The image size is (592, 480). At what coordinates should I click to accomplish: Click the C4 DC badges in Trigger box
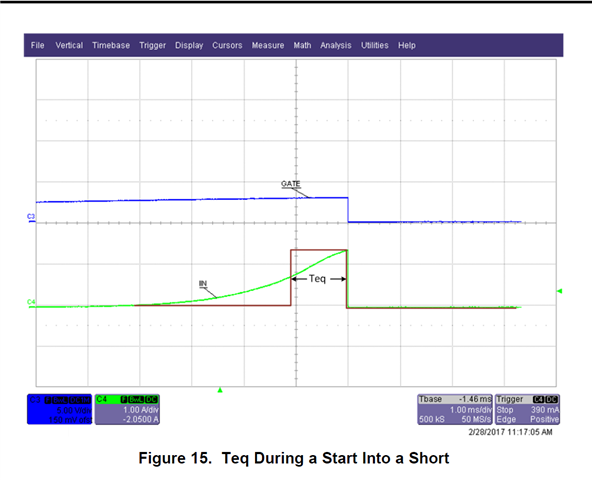click(x=545, y=400)
